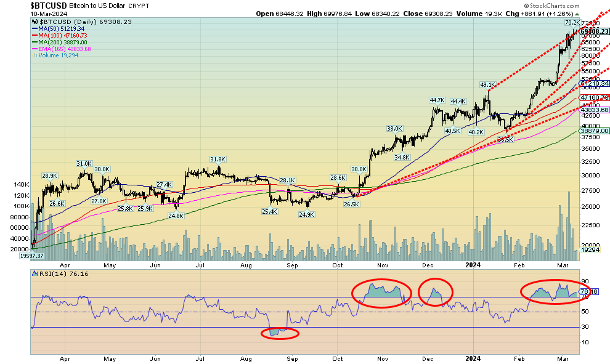
Task: Click the 38.5K January low label
Action: [x=506, y=140]
